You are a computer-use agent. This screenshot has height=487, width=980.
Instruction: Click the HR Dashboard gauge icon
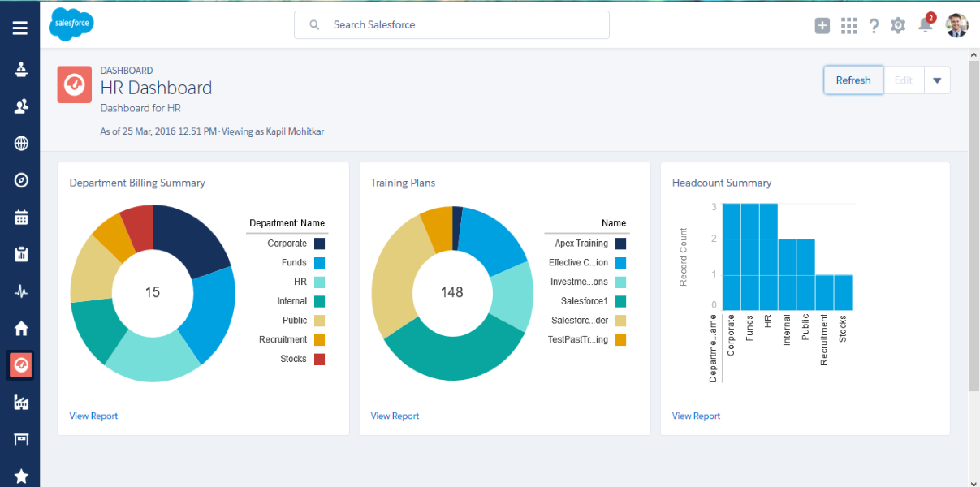point(75,84)
